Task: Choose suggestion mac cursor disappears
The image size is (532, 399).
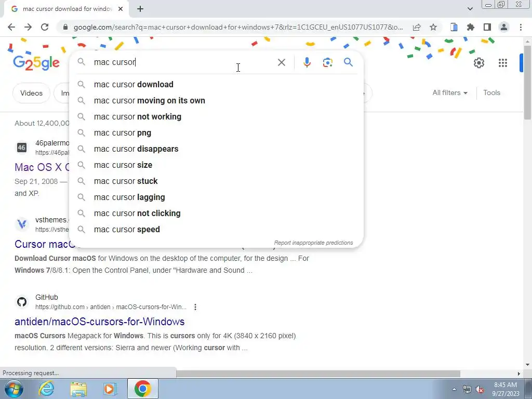Action: (216, 149)
